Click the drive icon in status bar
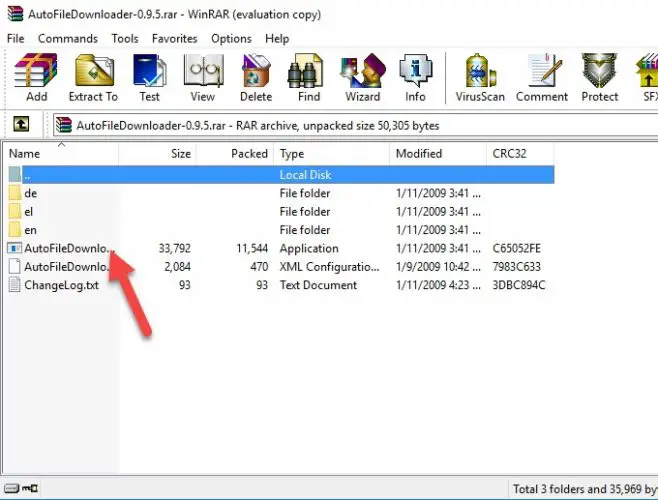Image resolution: width=658 pixels, height=500 pixels. pyautogui.click(x=11, y=488)
